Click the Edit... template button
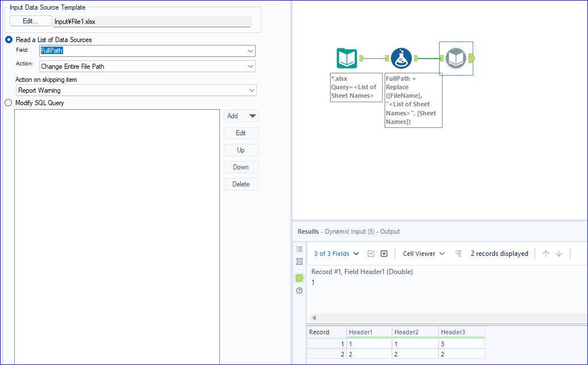This screenshot has height=365, width=588. coord(30,21)
